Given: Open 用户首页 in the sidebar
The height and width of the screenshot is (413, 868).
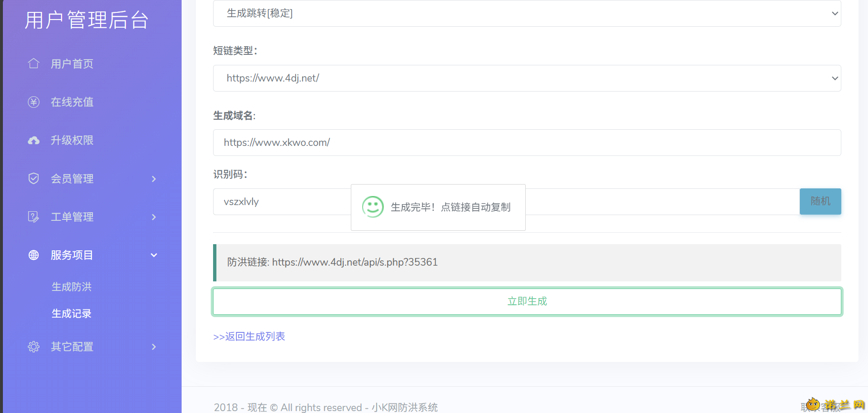Looking at the screenshot, I should (x=72, y=64).
